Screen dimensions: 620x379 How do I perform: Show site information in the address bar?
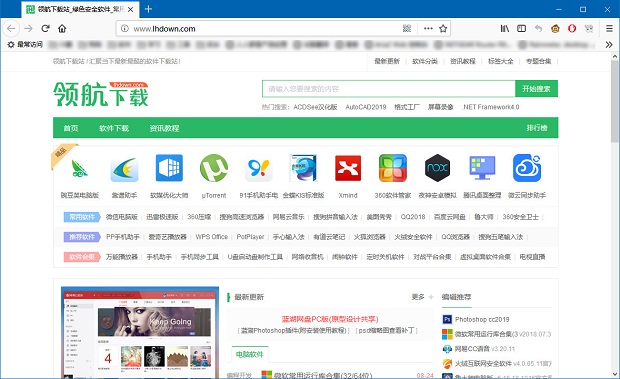pos(125,28)
